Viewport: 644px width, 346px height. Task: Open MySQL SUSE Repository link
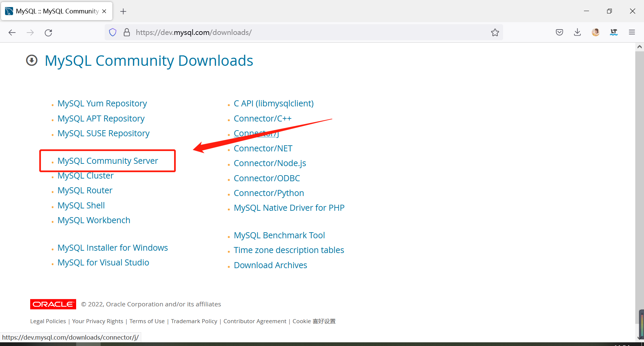coord(103,133)
